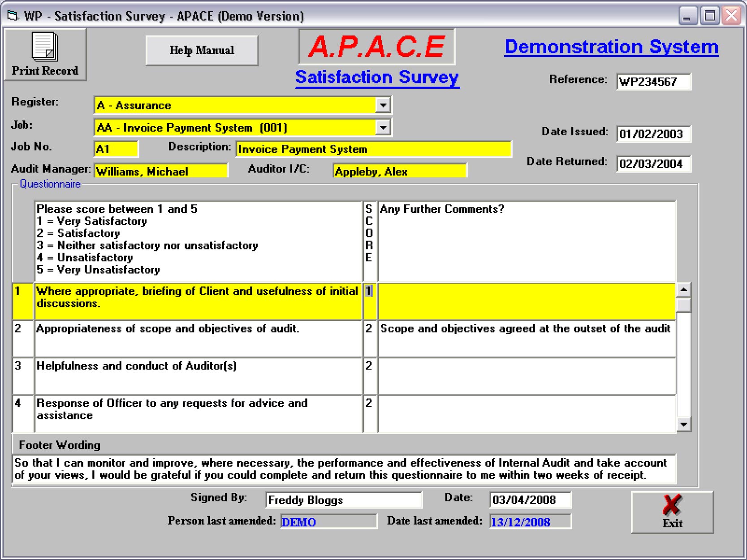Image resolution: width=747 pixels, height=560 pixels.
Task: Click the Reference field WP234567
Action: [x=653, y=82]
